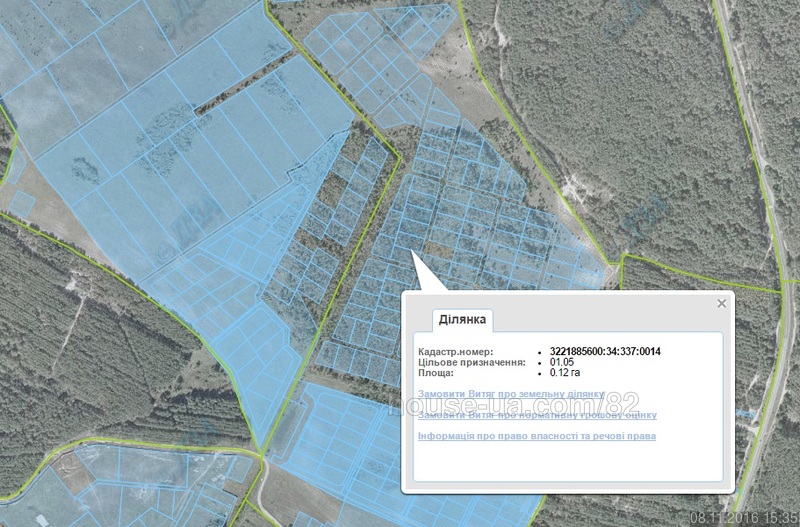Select the Ділянка tab
This screenshot has height=527, width=800.
462,320
